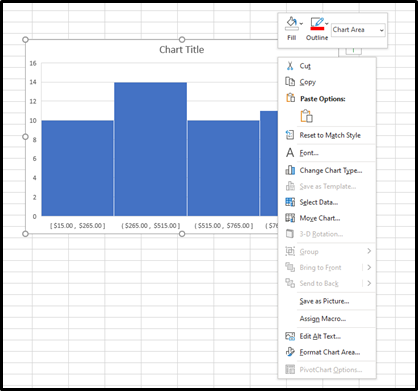Click the 16 value on vertical axis
This screenshot has width=418, height=391.
(x=33, y=63)
